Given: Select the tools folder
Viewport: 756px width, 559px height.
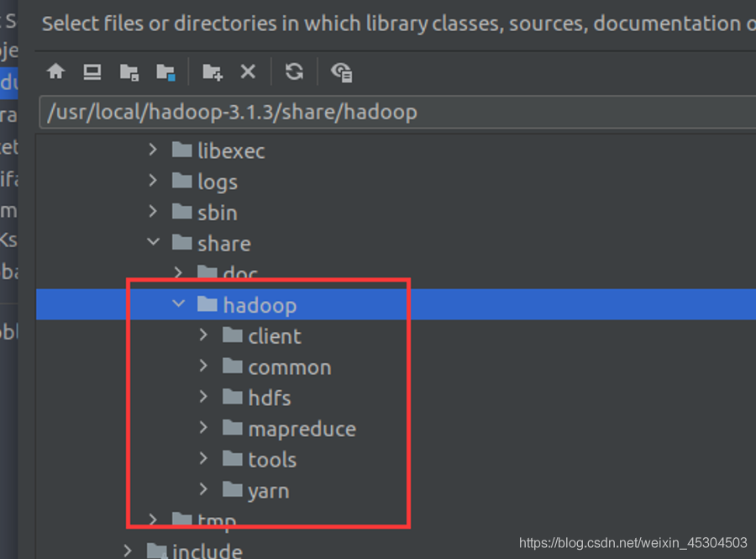Looking at the screenshot, I should pos(396,459).
